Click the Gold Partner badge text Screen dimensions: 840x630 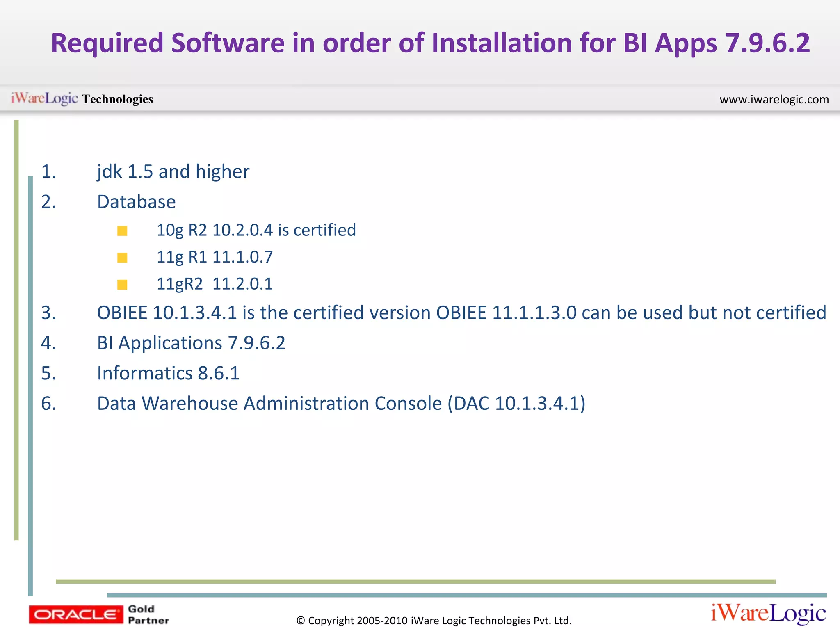click(148, 614)
